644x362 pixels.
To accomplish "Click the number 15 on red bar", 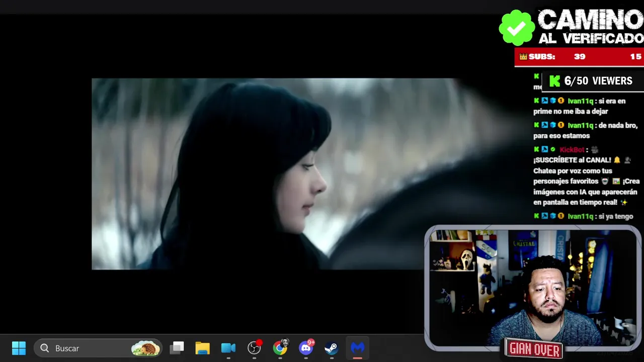I will click(x=636, y=57).
